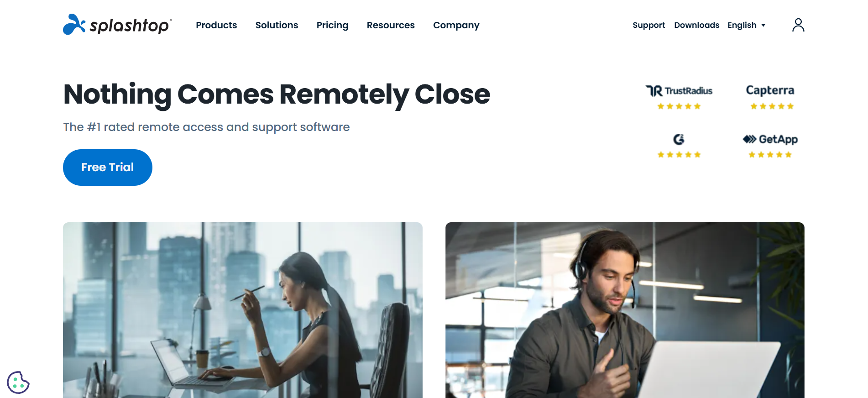Viewport: 868px width, 398px height.
Task: Go to the Support link
Action: point(648,25)
